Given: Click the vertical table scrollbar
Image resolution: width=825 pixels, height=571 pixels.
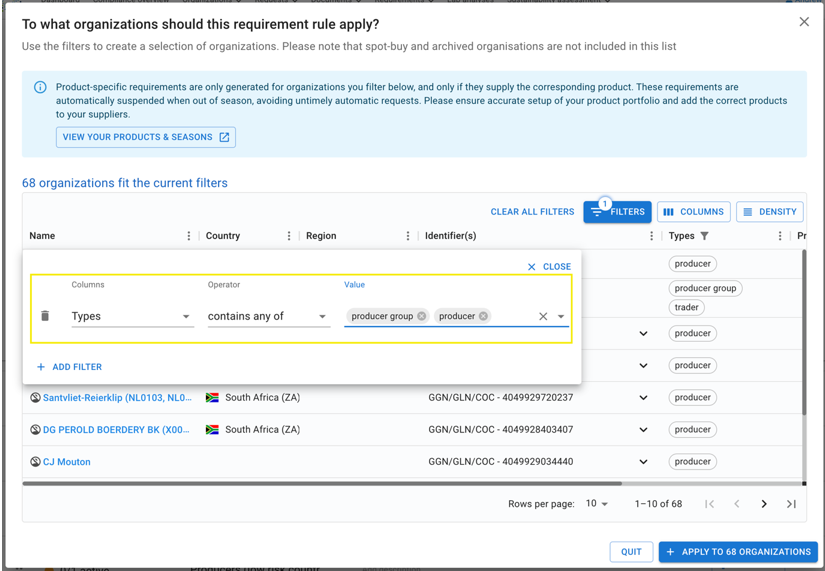Looking at the screenshot, I should (x=803, y=332).
